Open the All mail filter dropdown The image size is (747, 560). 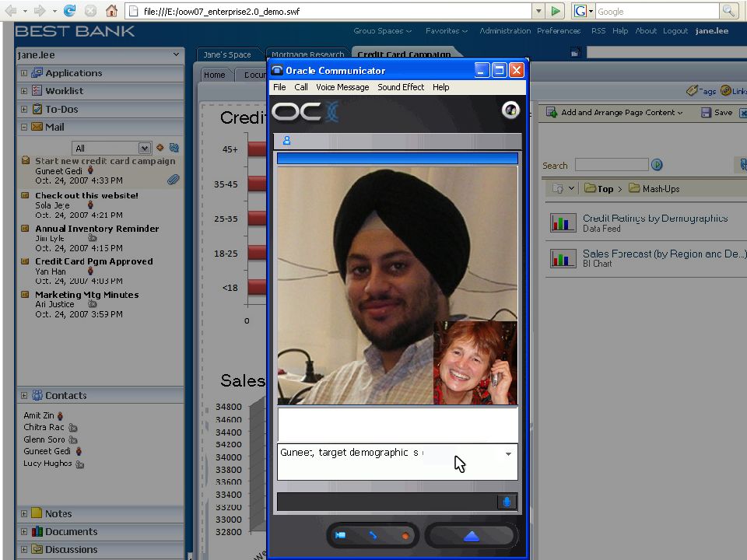pos(145,148)
